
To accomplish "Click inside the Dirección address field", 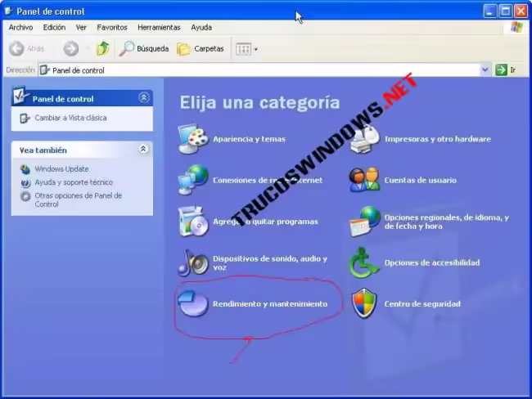I will click(x=262, y=70).
